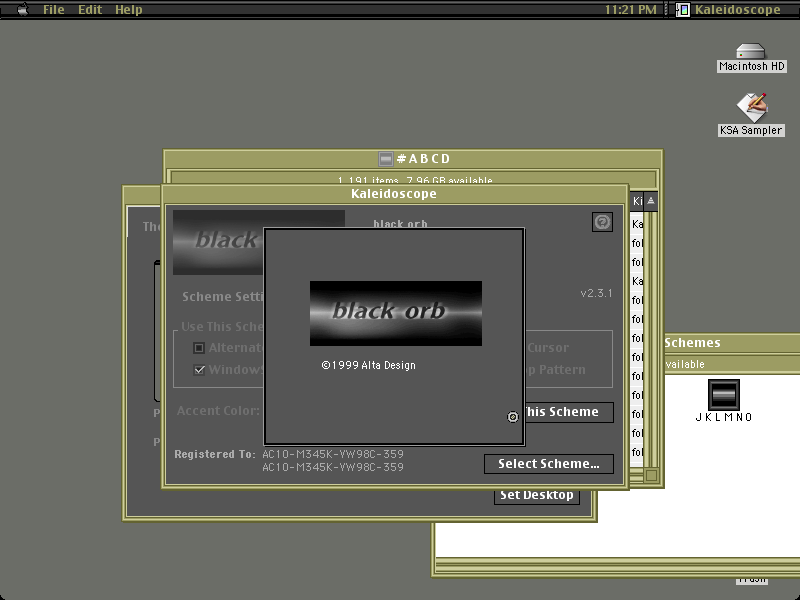
Task: Click the sort order arrow in list header
Action: click(x=651, y=201)
